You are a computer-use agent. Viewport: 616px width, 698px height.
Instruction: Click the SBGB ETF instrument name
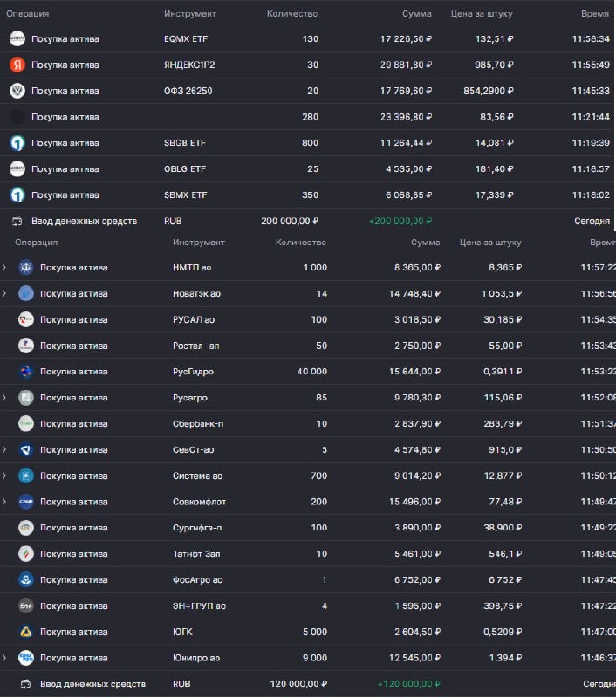[185, 143]
